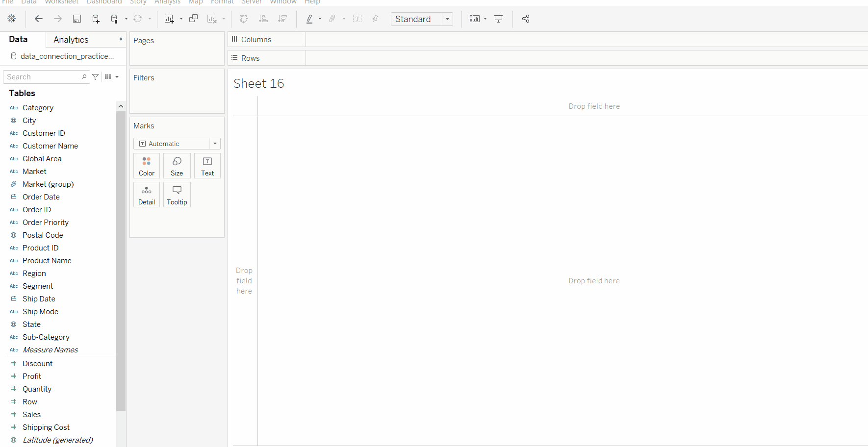The image size is (868, 447).
Task: Save the workbook using the disk icon
Action: point(77,19)
